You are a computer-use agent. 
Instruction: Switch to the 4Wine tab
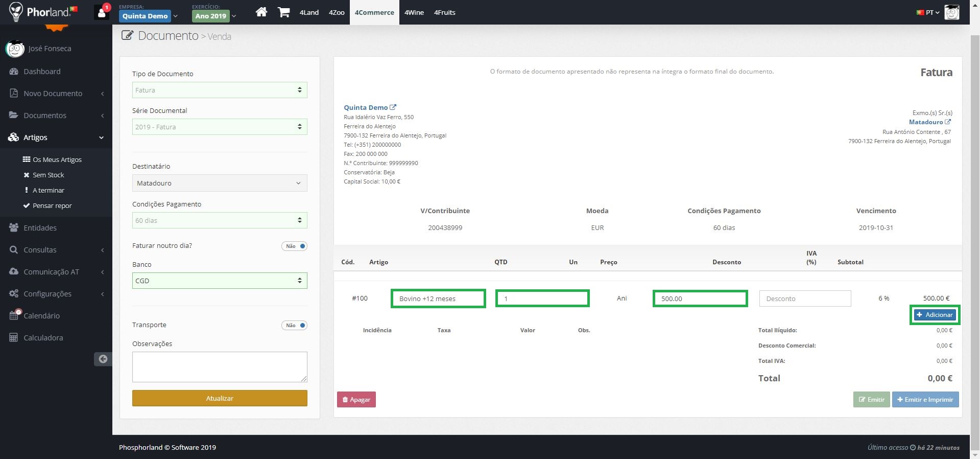414,12
